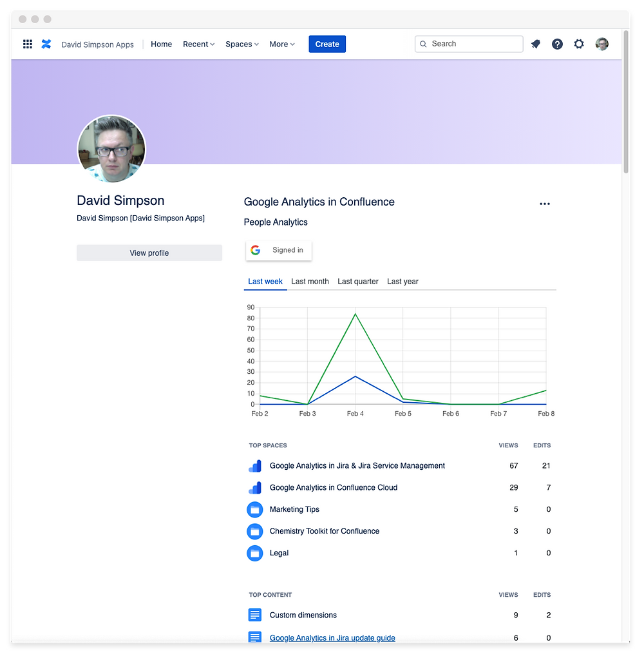Click the David Simpson name heading

[x=120, y=200]
